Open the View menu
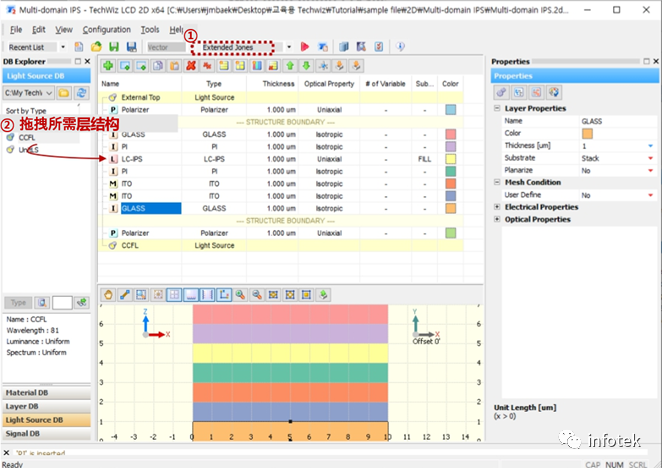Viewport: 662px width, 468px height. pyautogui.click(x=64, y=30)
